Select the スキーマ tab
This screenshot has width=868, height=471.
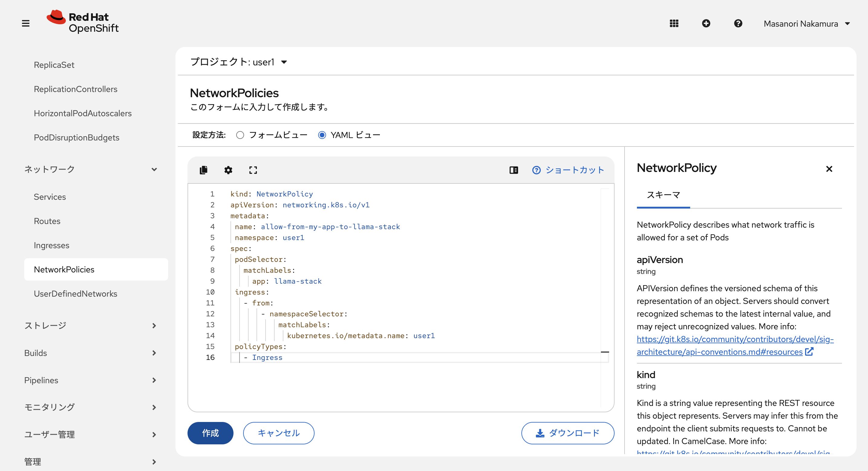663,195
